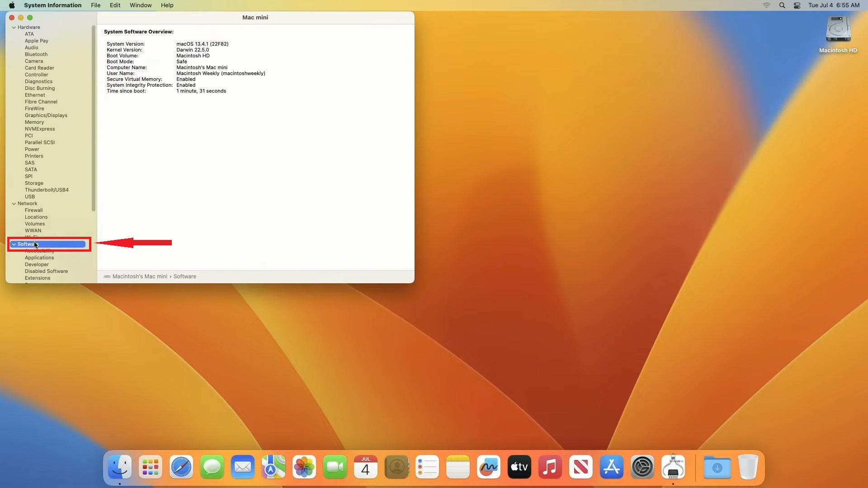Collapse the Hardware section
The height and width of the screenshot is (488, 868).
point(14,27)
